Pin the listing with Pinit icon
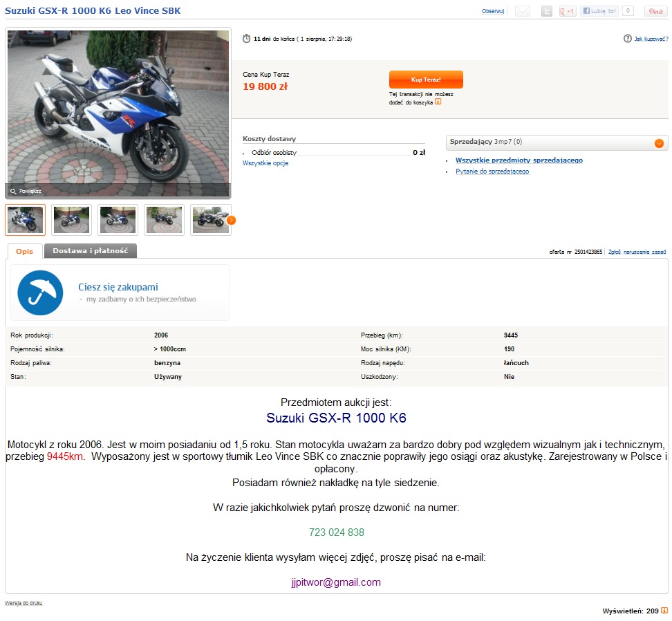This screenshot has width=672, height=621. click(655, 11)
